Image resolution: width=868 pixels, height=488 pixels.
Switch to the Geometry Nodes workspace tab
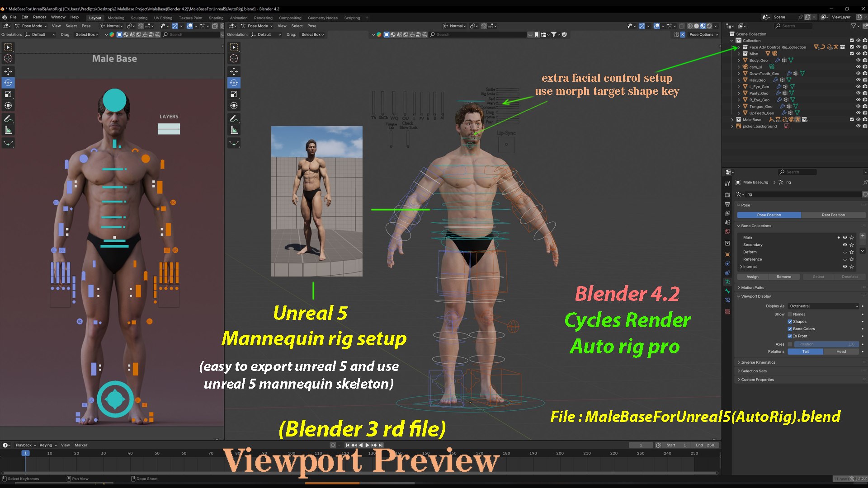(x=323, y=18)
